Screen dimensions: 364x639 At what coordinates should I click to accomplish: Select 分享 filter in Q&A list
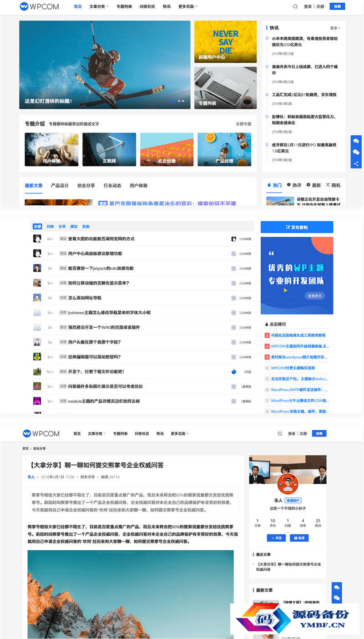62,226
